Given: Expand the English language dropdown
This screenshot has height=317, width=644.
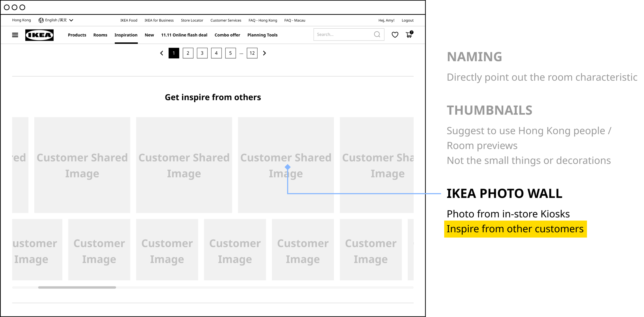Looking at the screenshot, I should [71, 20].
